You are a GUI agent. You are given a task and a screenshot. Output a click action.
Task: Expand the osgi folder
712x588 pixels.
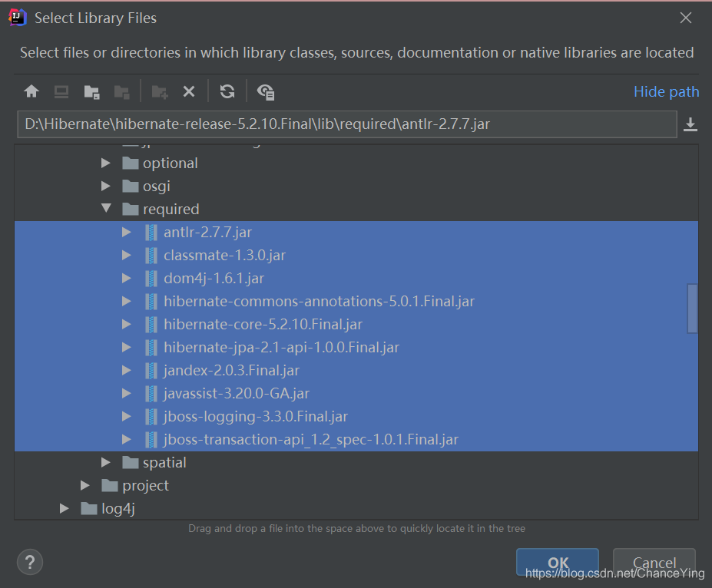click(106, 186)
